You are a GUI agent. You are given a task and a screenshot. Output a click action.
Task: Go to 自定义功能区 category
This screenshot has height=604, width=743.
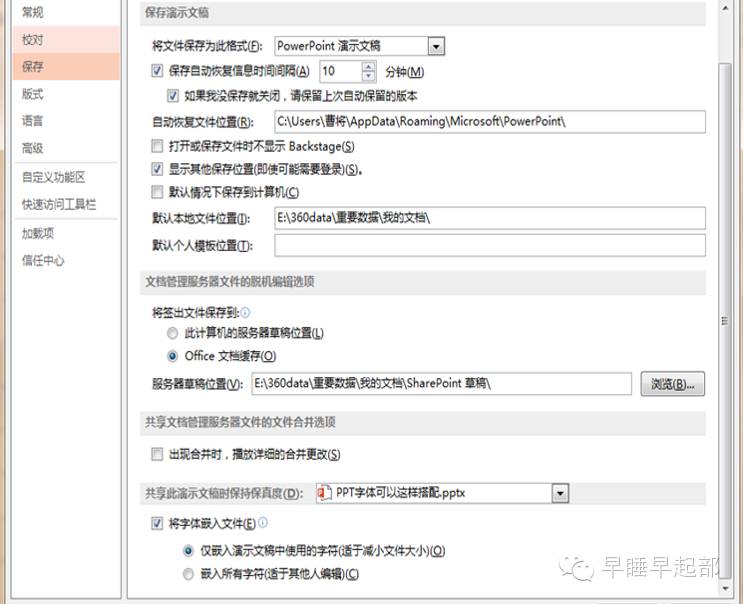tap(66, 177)
